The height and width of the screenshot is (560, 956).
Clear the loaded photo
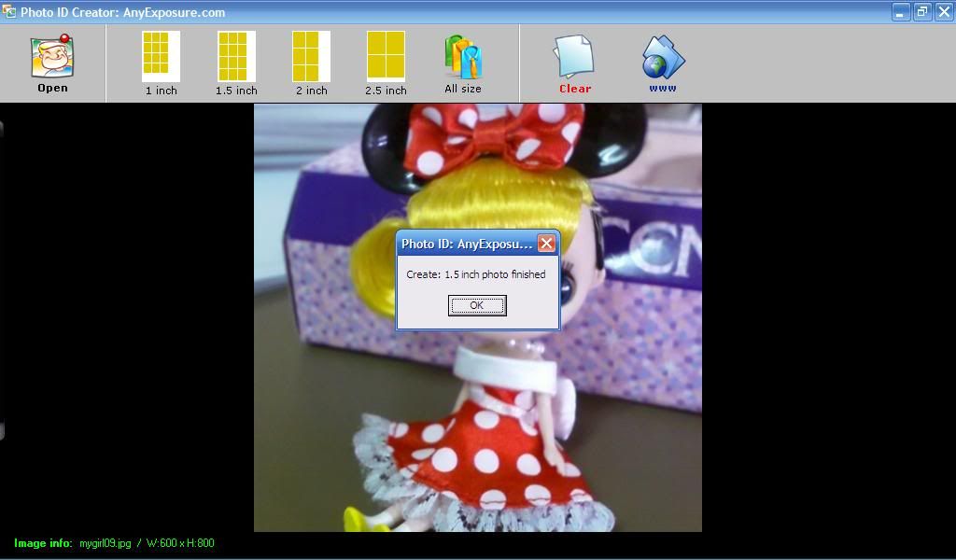click(575, 63)
